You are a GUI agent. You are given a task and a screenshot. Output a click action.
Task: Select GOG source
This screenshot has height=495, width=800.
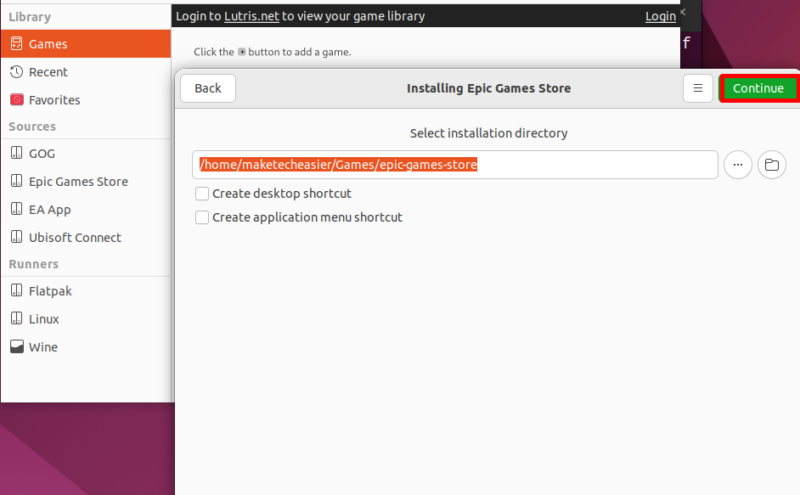(x=86, y=154)
